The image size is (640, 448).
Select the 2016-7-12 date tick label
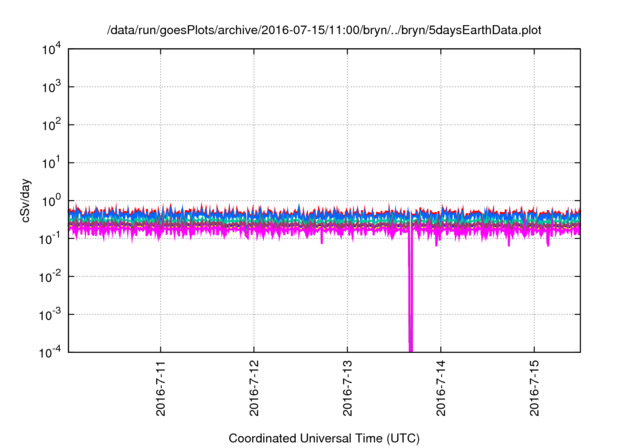point(254,388)
